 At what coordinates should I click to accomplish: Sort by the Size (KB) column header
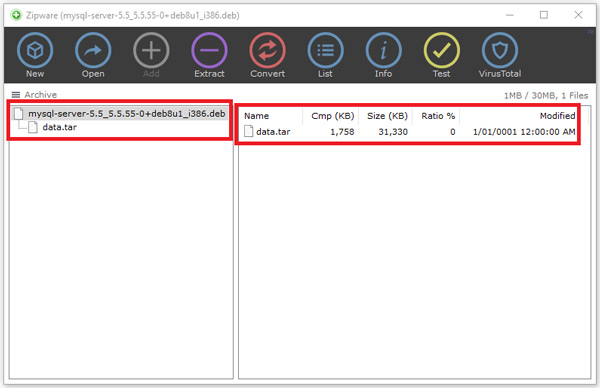[386, 116]
